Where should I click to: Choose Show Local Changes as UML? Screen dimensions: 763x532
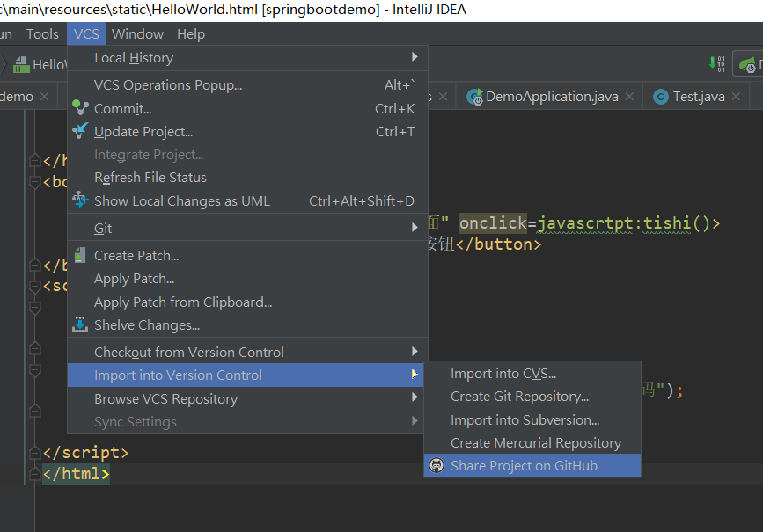247,200
